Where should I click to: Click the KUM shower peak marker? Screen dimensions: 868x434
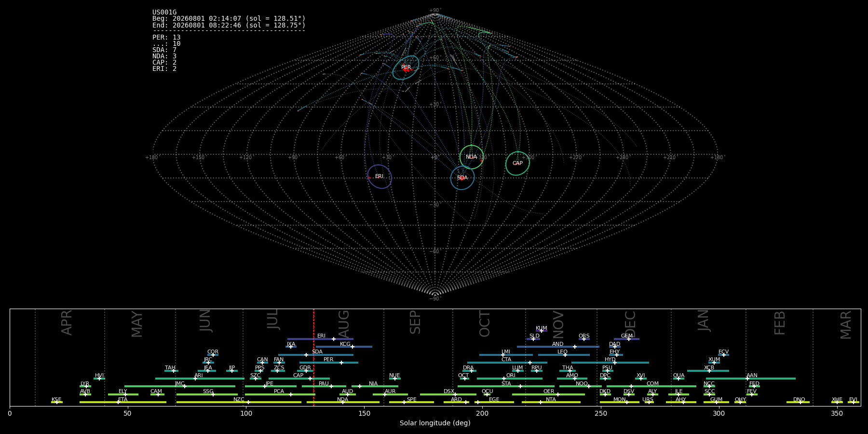(541, 331)
